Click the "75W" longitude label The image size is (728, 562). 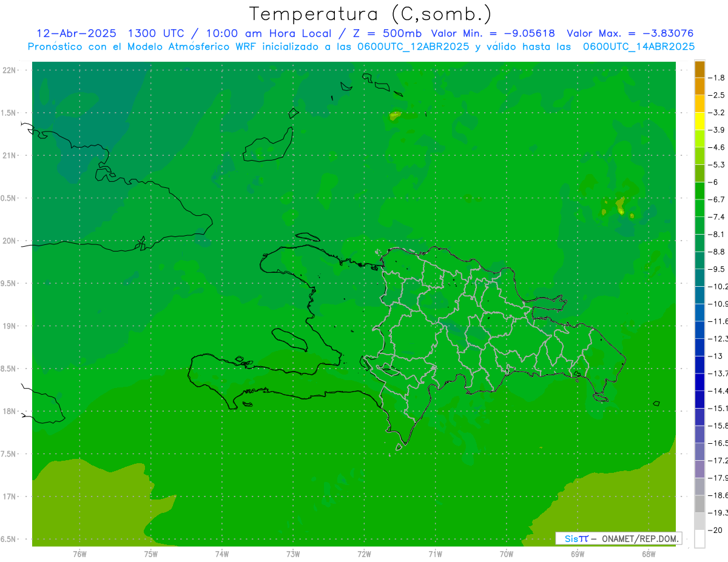click(x=150, y=554)
